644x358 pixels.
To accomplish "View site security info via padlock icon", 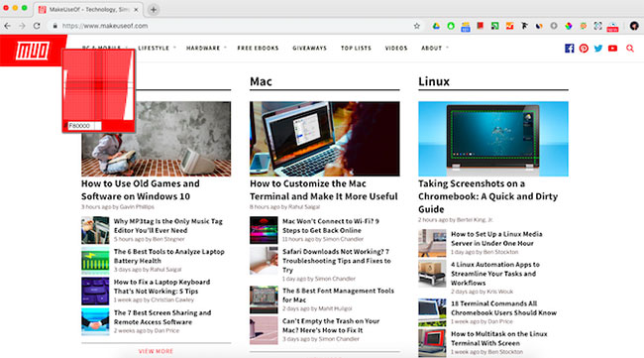I will [x=55, y=26].
